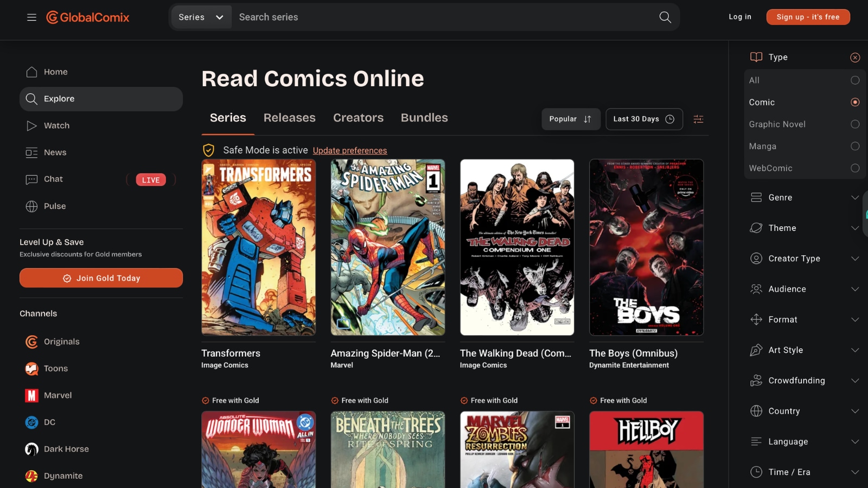Focus the Search series input field
The image size is (868, 488).
coord(445,17)
